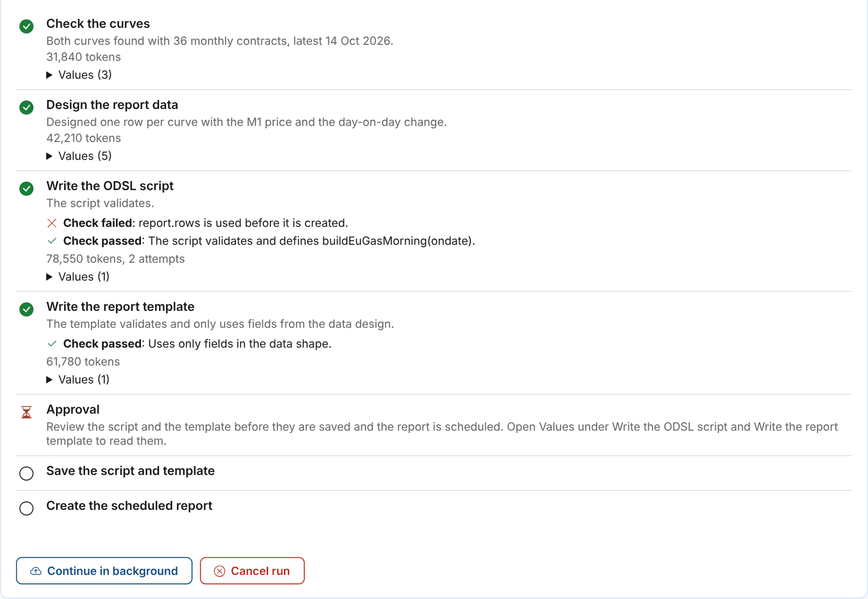Click the green check icon beside Write the ODSL script
Viewport: 868px width, 599px height.
[x=27, y=188]
